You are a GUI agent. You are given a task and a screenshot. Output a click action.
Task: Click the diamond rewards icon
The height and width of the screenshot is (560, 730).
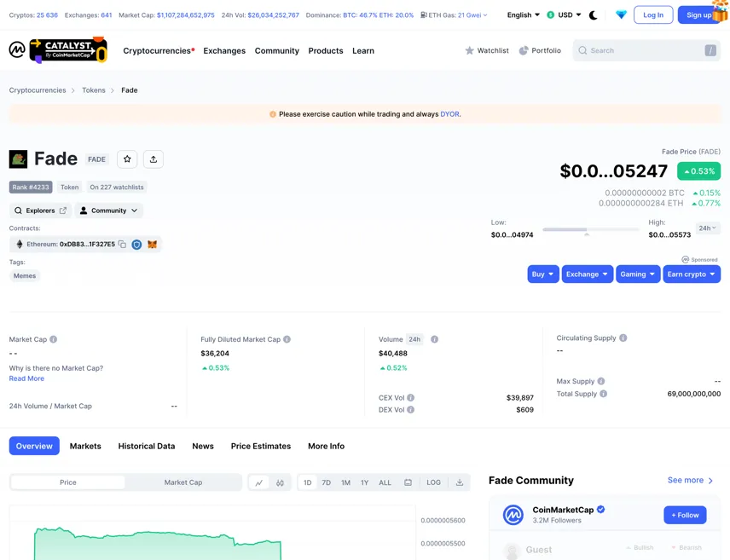pyautogui.click(x=621, y=14)
